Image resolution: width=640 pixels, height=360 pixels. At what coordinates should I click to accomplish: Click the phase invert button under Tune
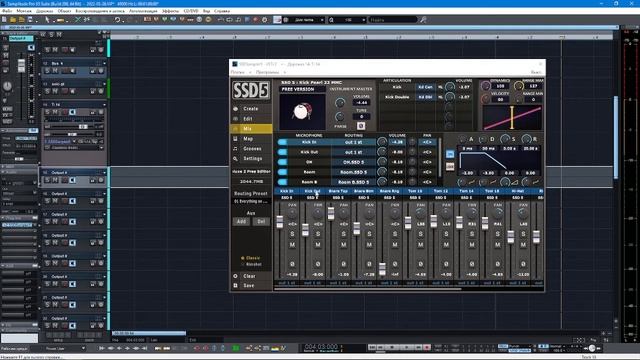pos(361,126)
